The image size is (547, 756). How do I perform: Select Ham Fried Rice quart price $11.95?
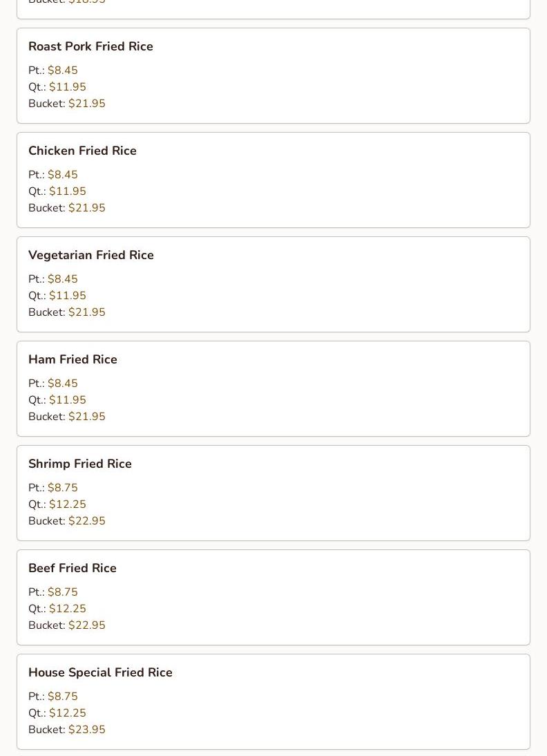pyautogui.click(x=67, y=400)
